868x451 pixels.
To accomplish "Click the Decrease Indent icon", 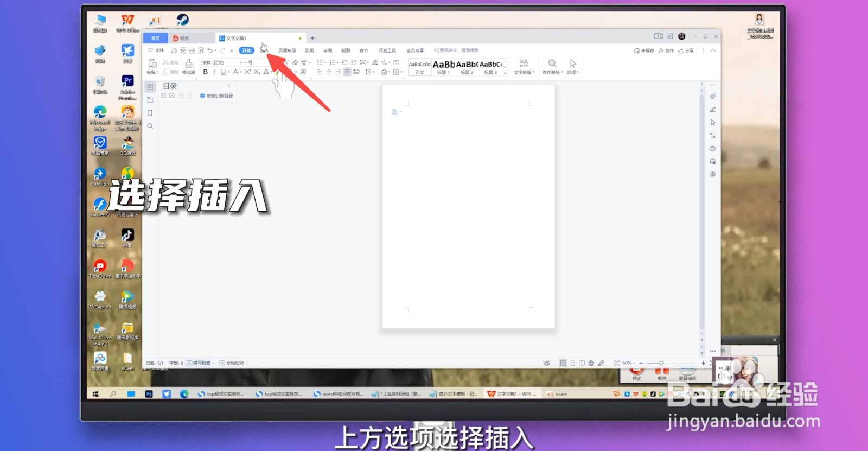I will pos(344,62).
